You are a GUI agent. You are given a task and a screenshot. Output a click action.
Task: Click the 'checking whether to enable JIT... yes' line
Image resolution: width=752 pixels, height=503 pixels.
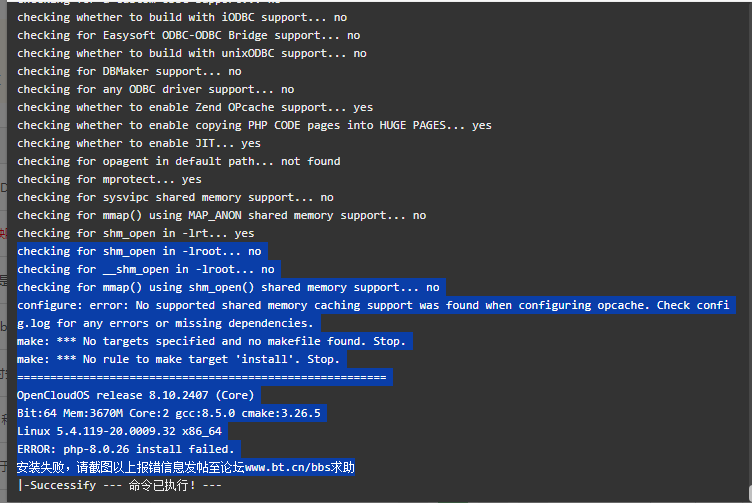click(139, 143)
